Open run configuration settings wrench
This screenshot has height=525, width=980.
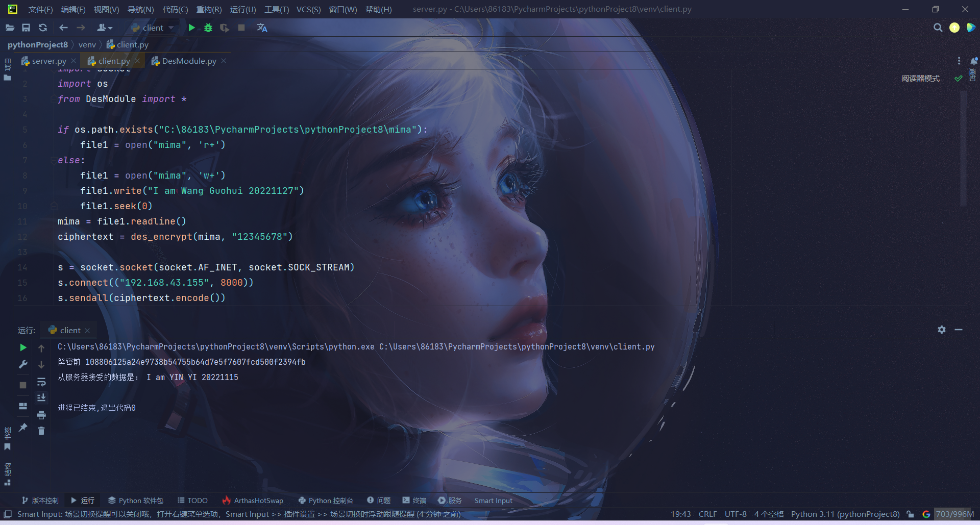(23, 364)
